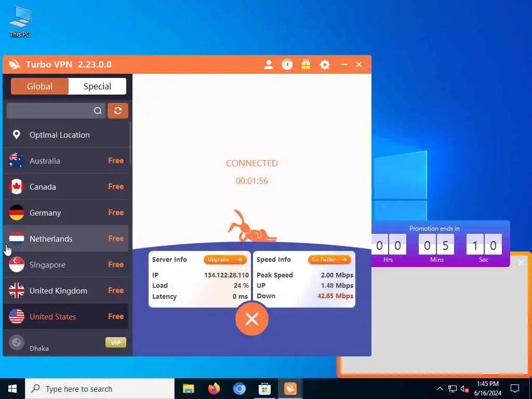The height and width of the screenshot is (399, 532).
Task: Show hidden system tray icons
Action: point(440,389)
